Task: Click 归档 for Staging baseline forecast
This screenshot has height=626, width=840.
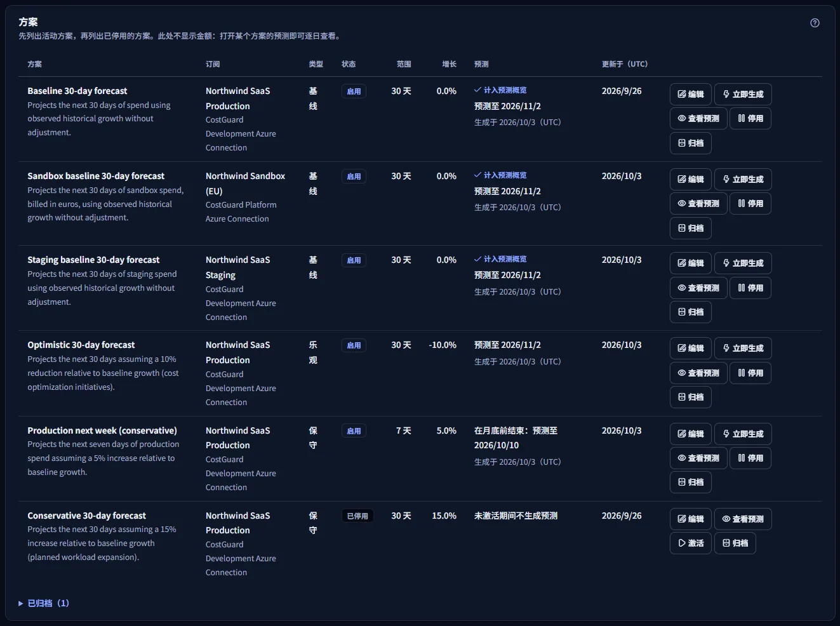Action: (691, 312)
